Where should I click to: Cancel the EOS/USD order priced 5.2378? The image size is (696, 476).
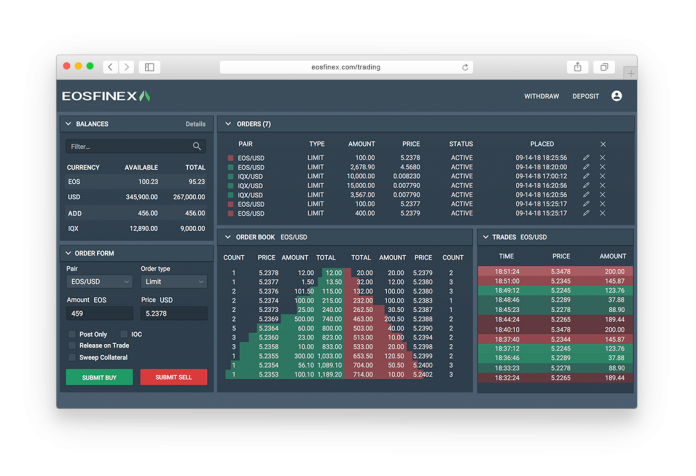602,158
